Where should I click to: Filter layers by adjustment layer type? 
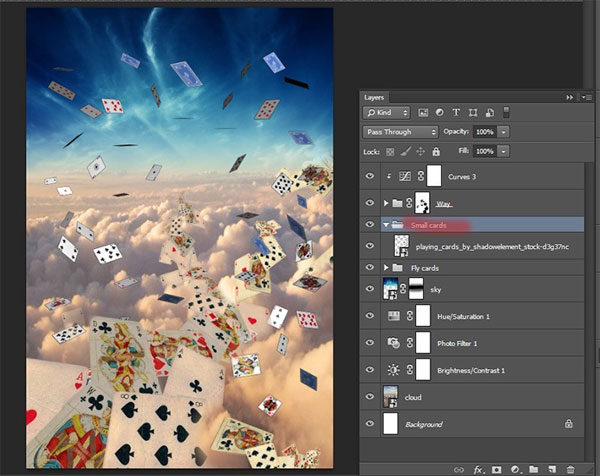pos(440,114)
